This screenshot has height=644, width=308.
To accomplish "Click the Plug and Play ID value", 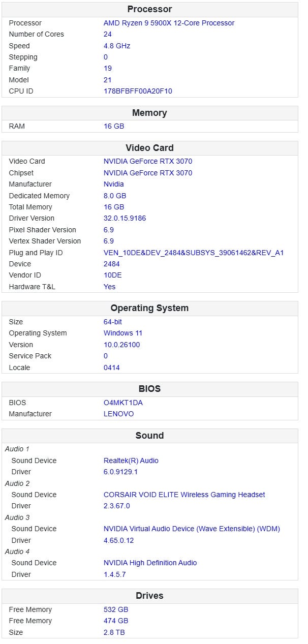I will point(193,253).
